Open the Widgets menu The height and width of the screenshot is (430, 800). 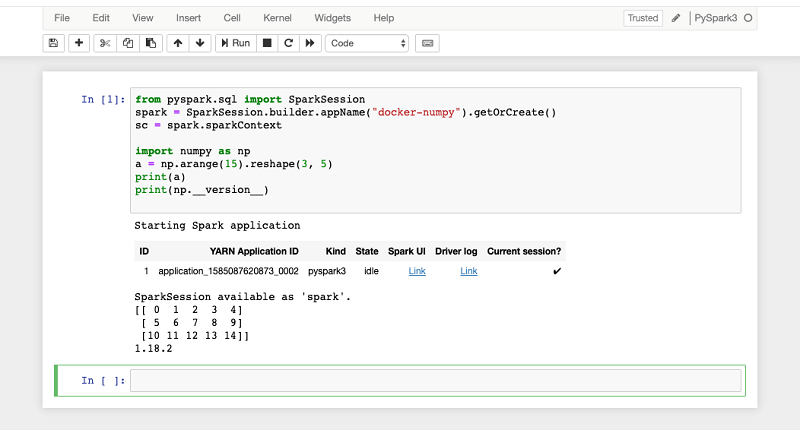point(332,18)
